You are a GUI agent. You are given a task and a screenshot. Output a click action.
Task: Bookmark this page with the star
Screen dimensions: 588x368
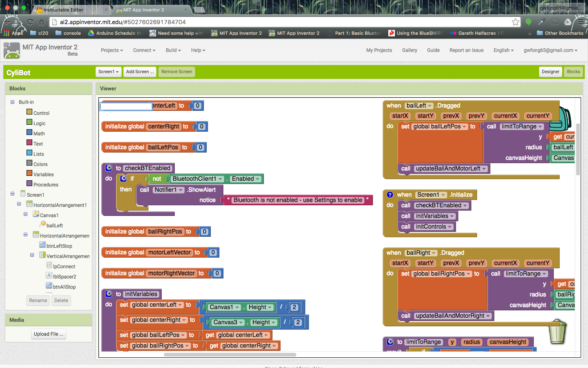[x=516, y=22]
